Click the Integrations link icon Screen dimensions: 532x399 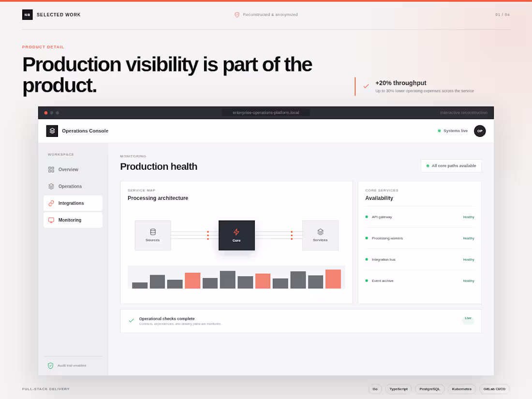click(x=51, y=203)
